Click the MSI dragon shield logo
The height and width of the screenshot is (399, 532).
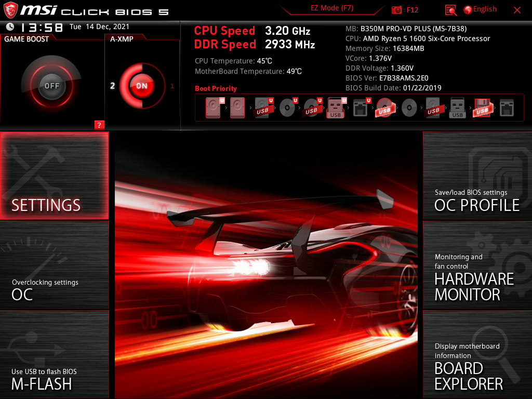[10, 10]
